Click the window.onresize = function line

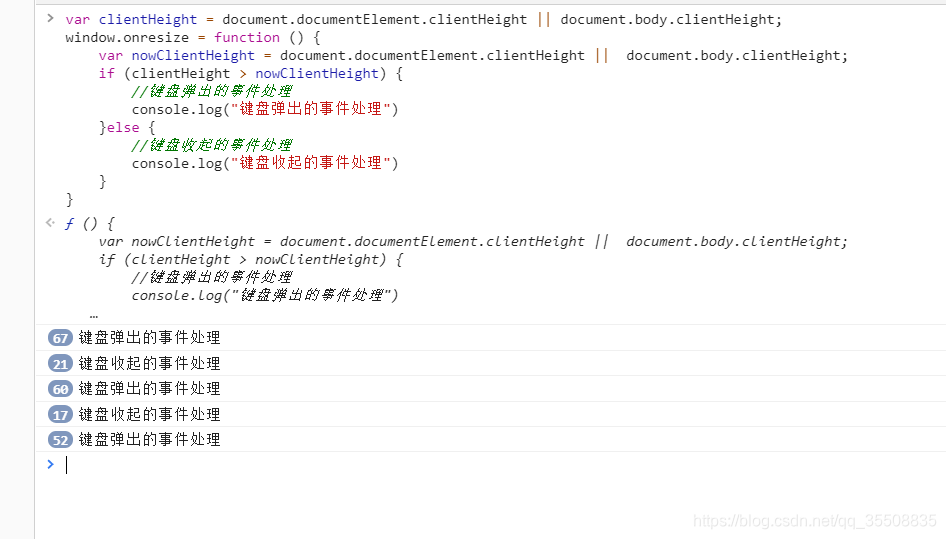[x=193, y=37]
